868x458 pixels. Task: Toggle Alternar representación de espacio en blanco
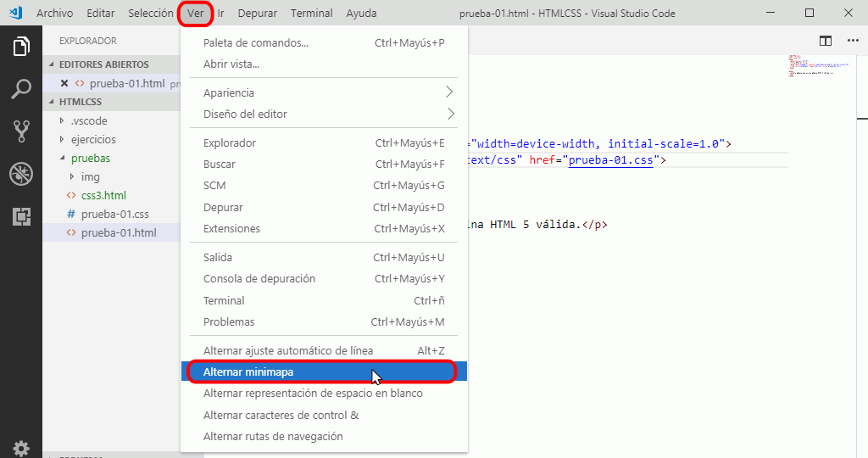coord(325,394)
